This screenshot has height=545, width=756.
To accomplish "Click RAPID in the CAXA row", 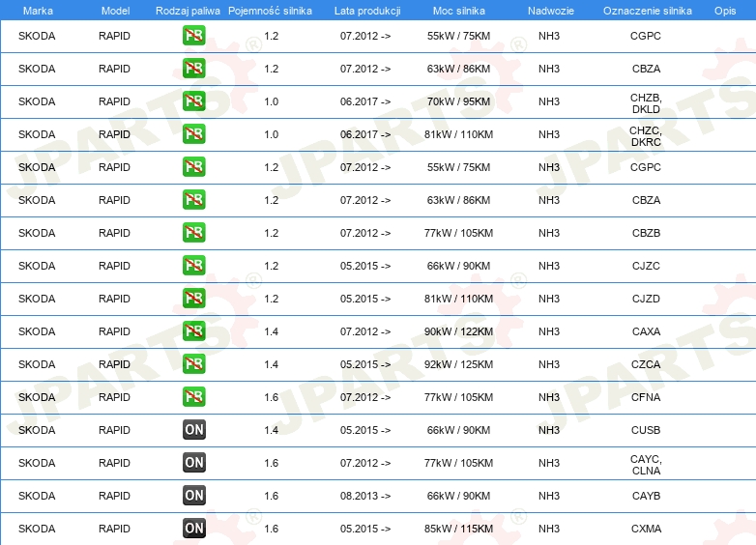I will click(114, 331).
